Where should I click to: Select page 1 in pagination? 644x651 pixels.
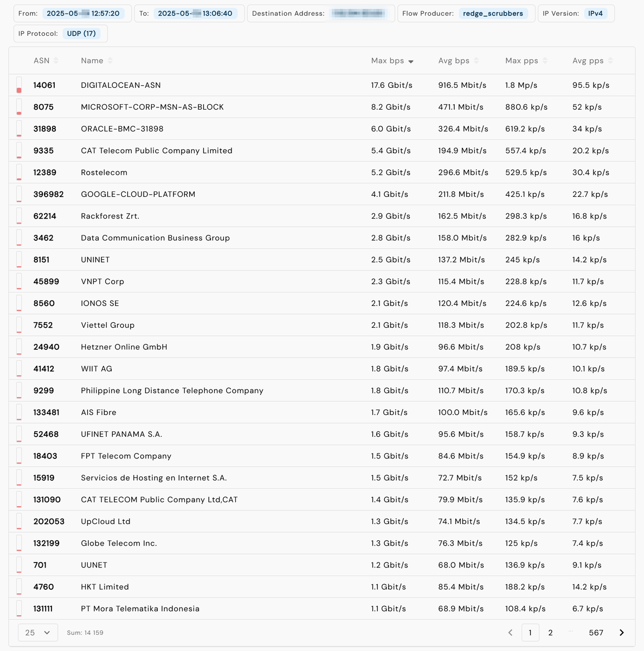530,633
